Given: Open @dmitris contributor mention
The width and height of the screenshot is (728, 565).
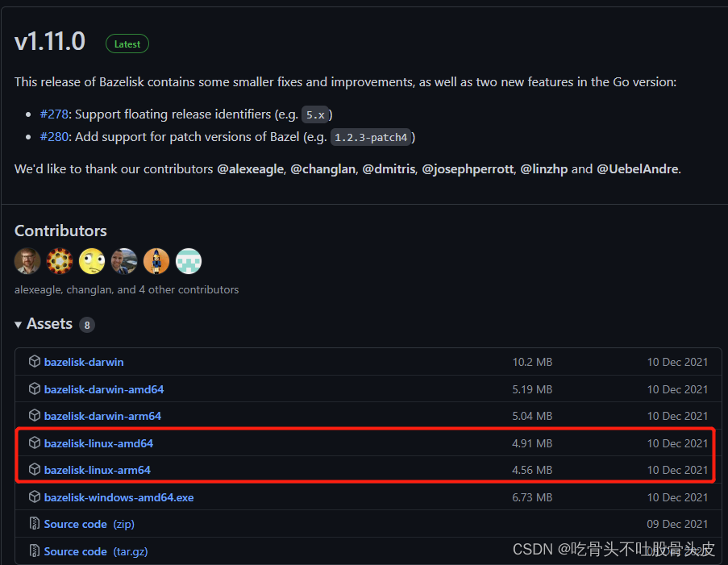Looking at the screenshot, I should [x=389, y=169].
